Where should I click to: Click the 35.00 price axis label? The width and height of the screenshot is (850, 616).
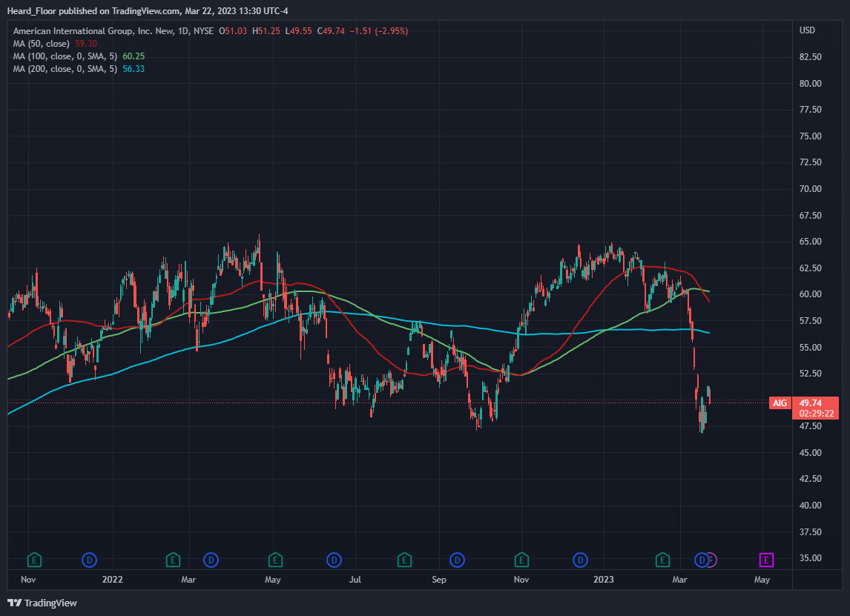click(x=811, y=558)
